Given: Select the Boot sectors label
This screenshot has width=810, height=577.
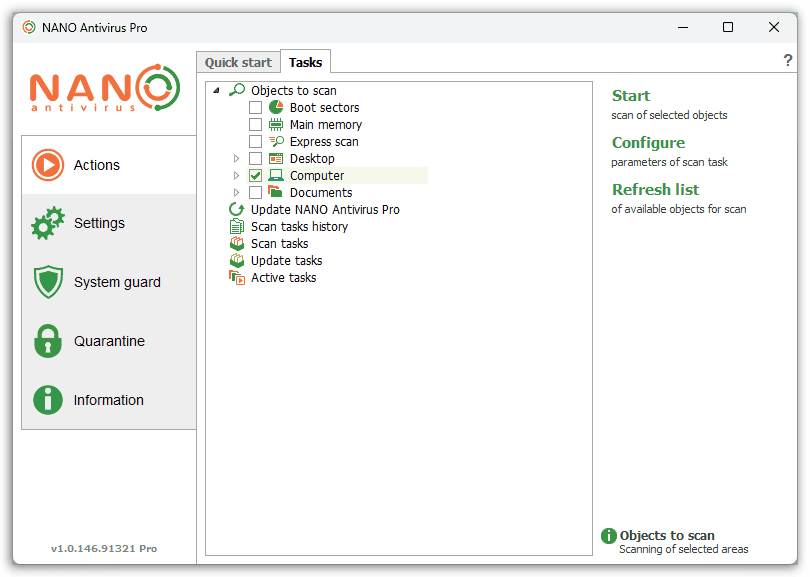Looking at the screenshot, I should click(x=324, y=107).
